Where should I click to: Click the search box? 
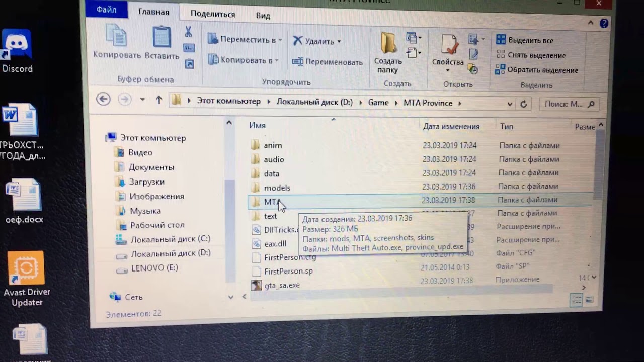click(569, 104)
